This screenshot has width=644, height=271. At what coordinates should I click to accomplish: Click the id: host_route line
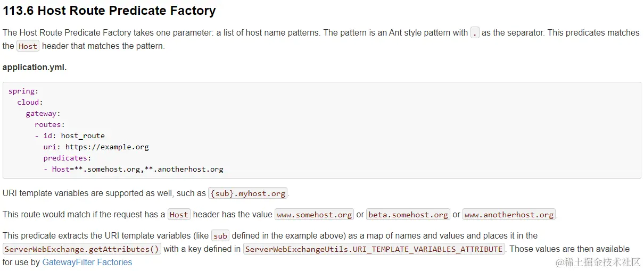pos(70,135)
